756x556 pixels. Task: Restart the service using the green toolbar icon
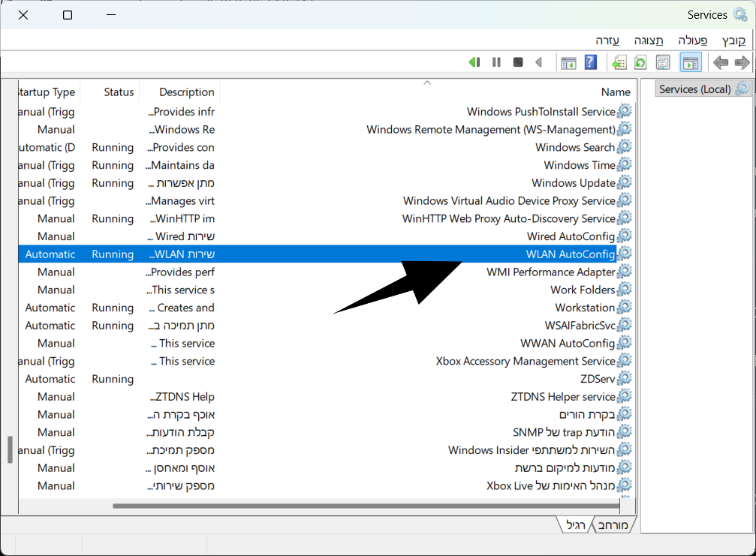[x=474, y=62]
